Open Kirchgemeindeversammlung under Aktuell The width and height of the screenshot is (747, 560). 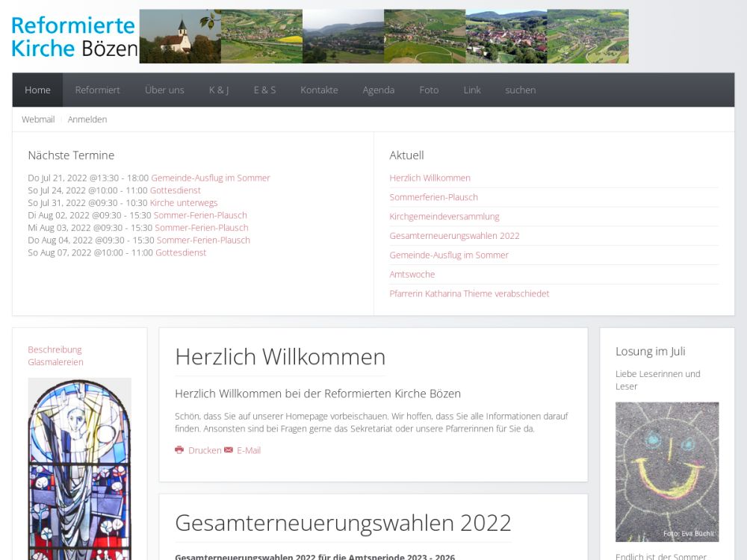[x=444, y=217]
